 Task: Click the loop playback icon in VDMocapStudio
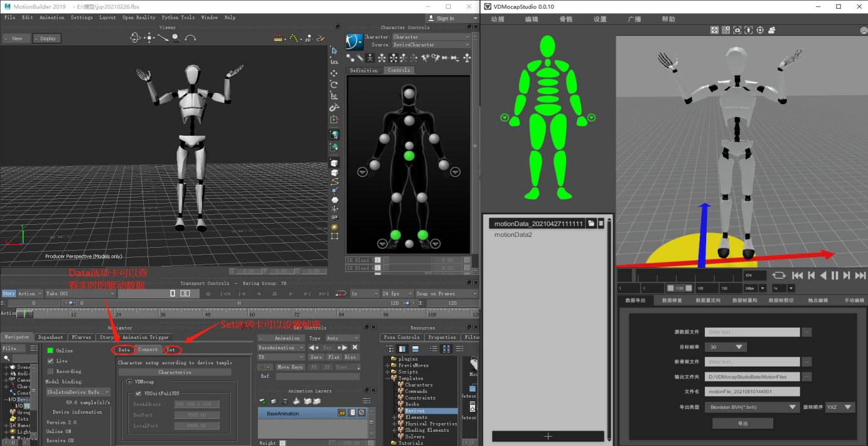(779, 275)
